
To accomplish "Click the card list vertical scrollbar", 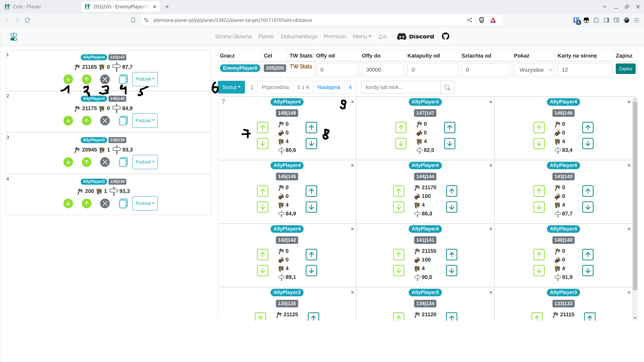I will click(635, 195).
